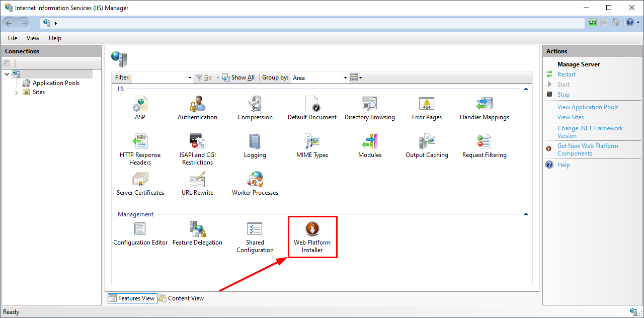This screenshot has width=644, height=318.
Task: Select Sites in Connections tree
Action: (x=39, y=93)
